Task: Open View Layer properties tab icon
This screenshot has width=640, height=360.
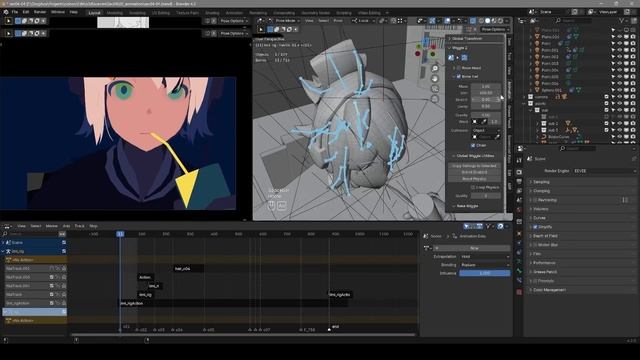Action: 519,191
